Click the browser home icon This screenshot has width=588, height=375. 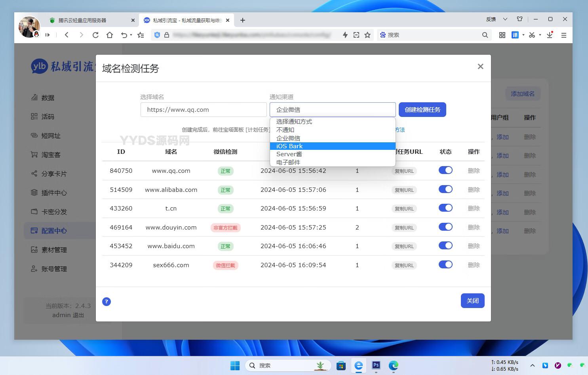(x=110, y=35)
